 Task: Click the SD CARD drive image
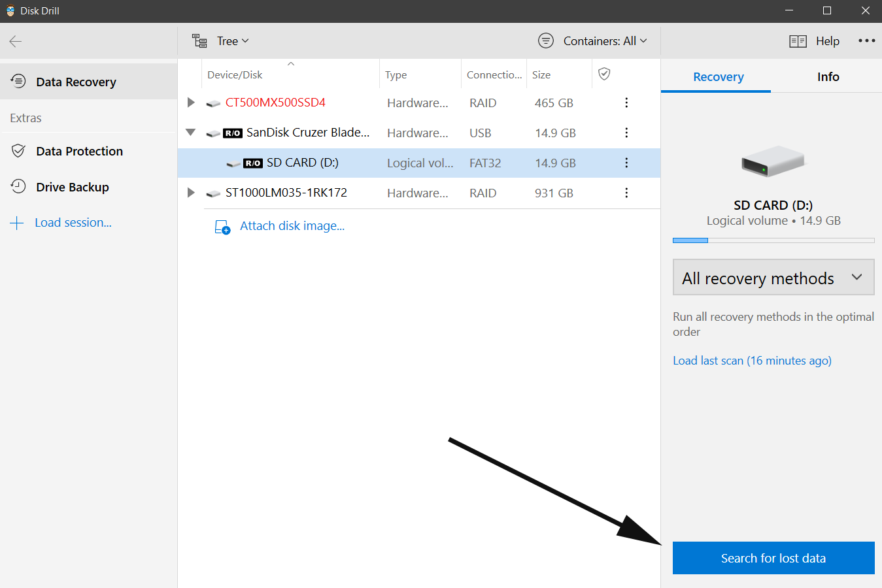pos(773,161)
